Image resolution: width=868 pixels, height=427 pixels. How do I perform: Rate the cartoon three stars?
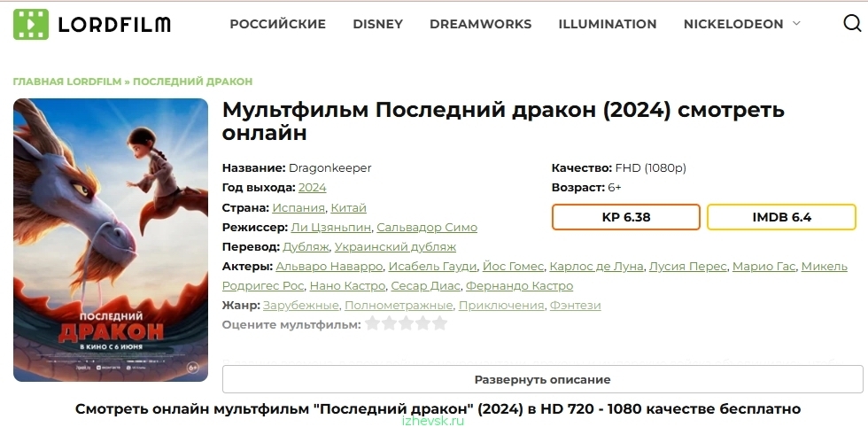(x=406, y=322)
